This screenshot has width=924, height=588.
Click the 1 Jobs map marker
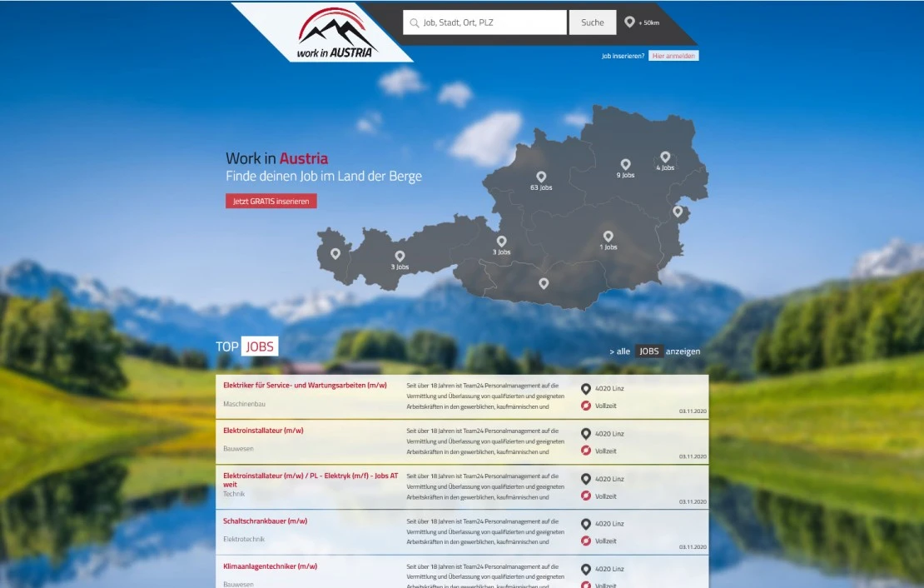coord(609,237)
